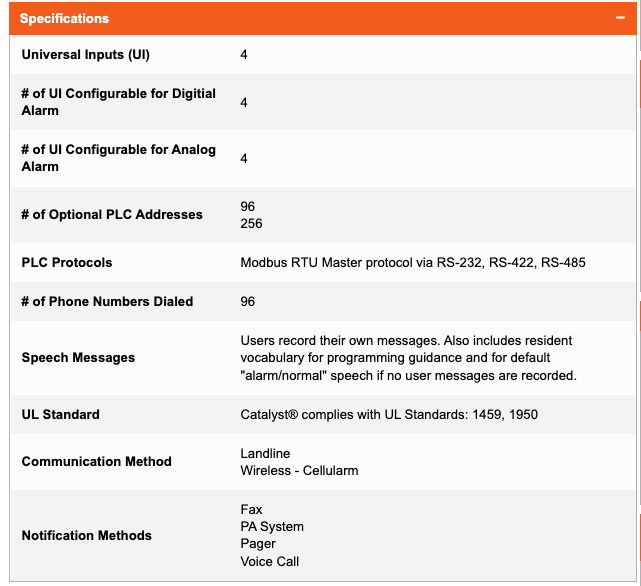Click the # of Optional PLC Addresses label

tap(112, 214)
